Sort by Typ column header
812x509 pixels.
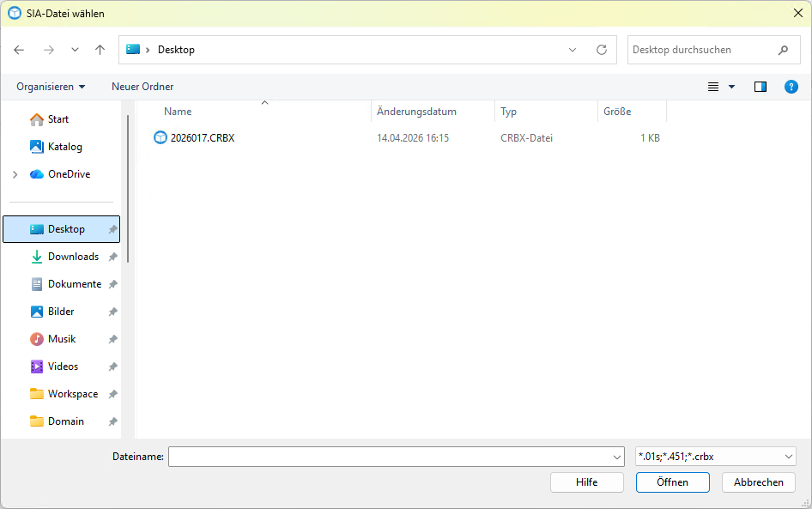click(508, 112)
